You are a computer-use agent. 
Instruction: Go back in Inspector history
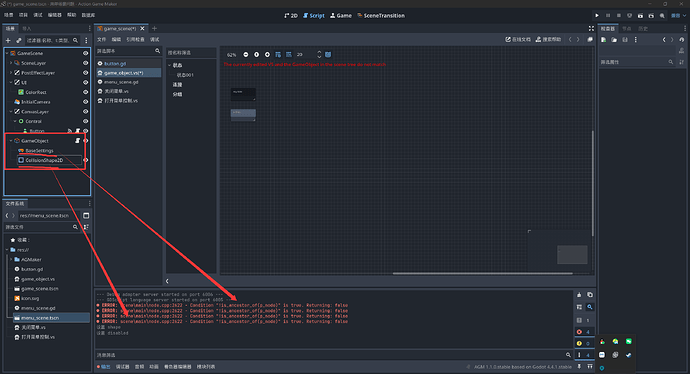664,40
